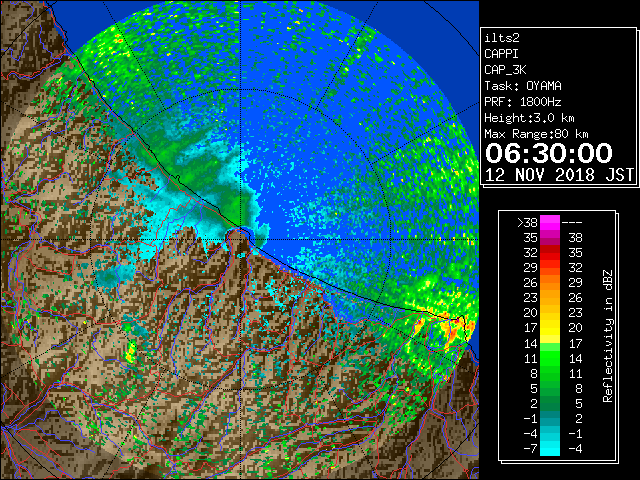The height and width of the screenshot is (480, 640).
Task: Click the 'CAP_3K' label
Action: point(505,70)
